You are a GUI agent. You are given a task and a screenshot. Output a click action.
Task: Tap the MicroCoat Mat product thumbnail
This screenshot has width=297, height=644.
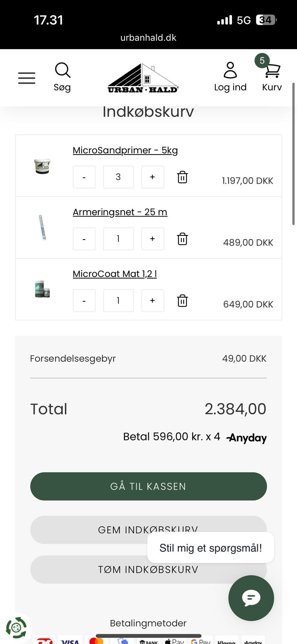coord(42,289)
